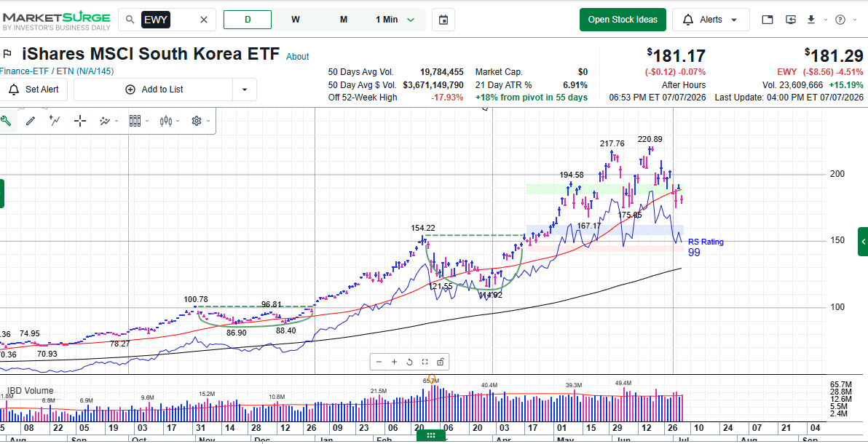Image resolution: width=868 pixels, height=444 pixels.
Task: Click the fit-to-screen brackets icon
Action: tap(425, 362)
